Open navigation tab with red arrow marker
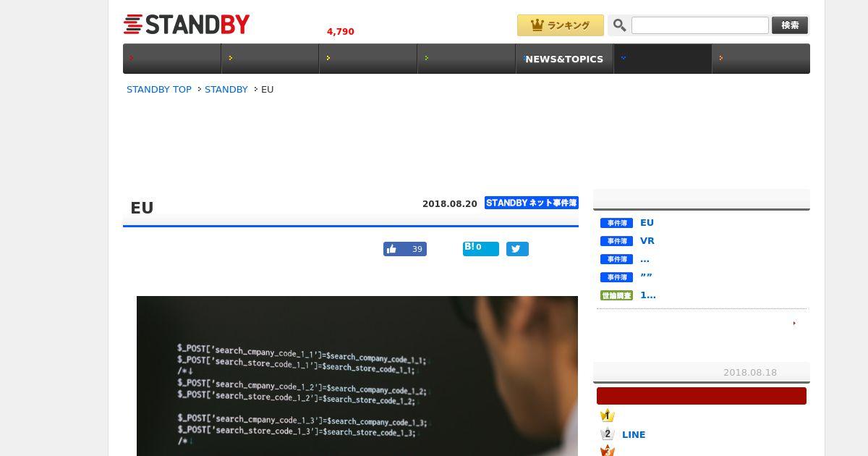 click(x=172, y=59)
